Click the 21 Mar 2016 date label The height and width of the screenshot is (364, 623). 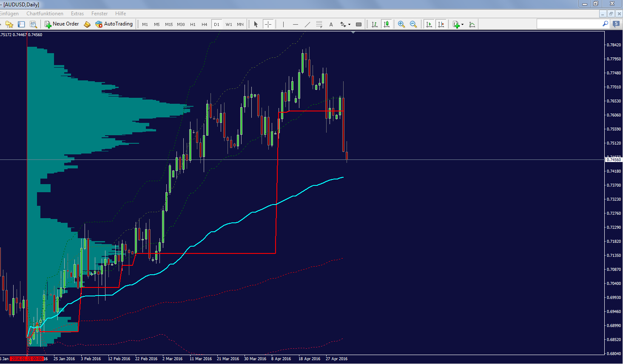tap(228, 359)
